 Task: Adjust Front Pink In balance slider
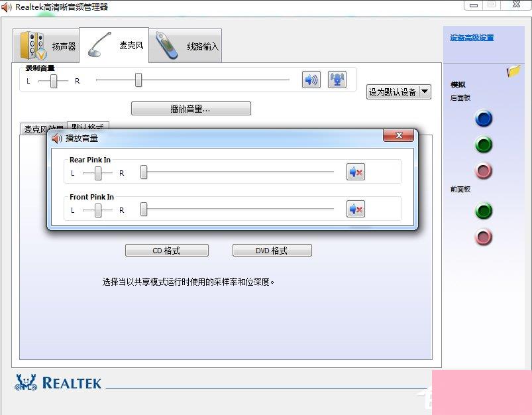point(98,210)
